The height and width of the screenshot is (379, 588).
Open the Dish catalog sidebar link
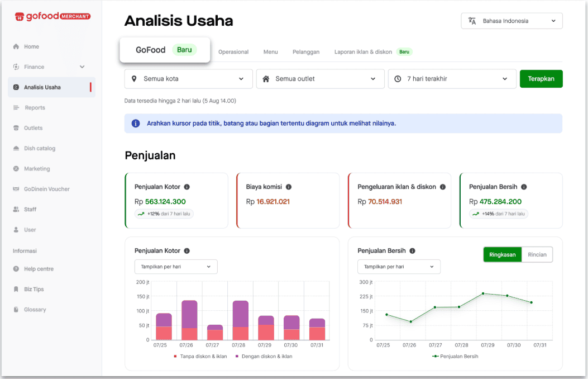click(x=40, y=149)
